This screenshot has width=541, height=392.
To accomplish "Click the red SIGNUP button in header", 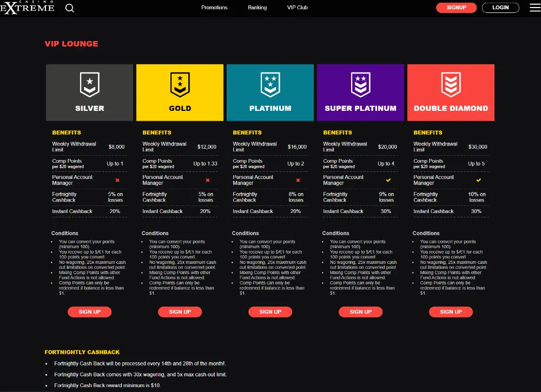I will [456, 8].
